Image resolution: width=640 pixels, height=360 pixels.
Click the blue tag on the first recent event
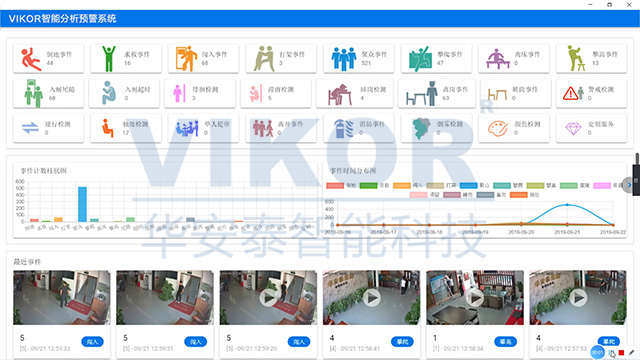click(92, 342)
